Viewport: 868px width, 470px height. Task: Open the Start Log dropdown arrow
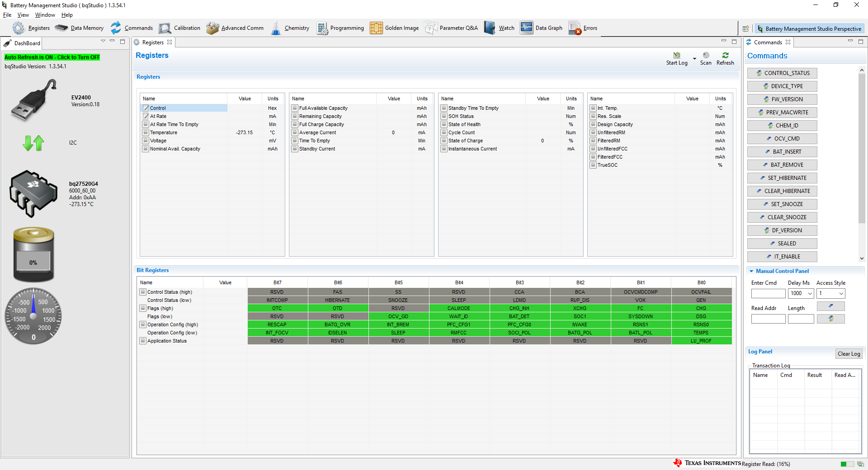tap(695, 58)
